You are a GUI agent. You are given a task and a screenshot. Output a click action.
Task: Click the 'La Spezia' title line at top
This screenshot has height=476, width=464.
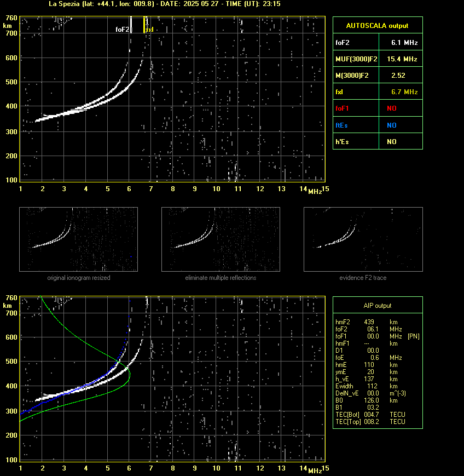pos(164,4)
